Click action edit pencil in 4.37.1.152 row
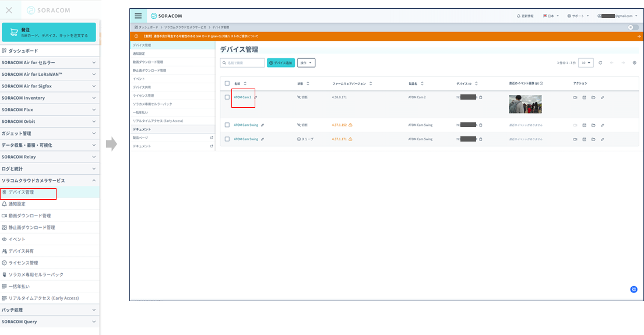Image resolution: width=644 pixels, height=335 pixels. [x=603, y=125]
